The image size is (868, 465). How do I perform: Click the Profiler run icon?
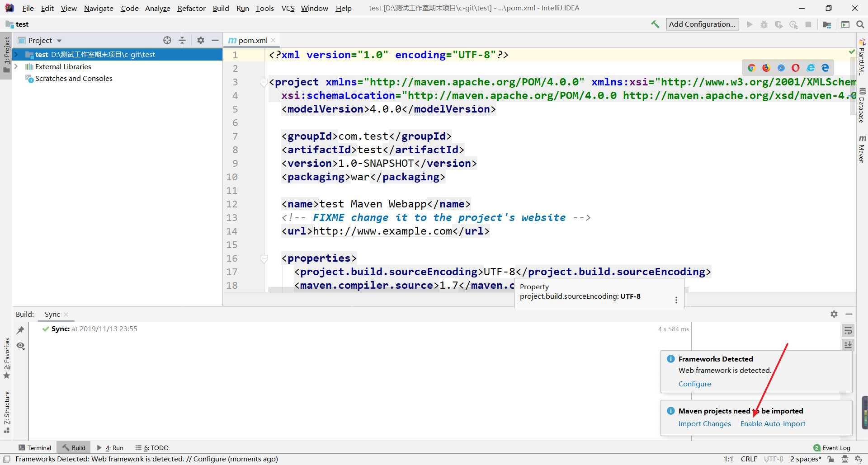[x=793, y=24]
